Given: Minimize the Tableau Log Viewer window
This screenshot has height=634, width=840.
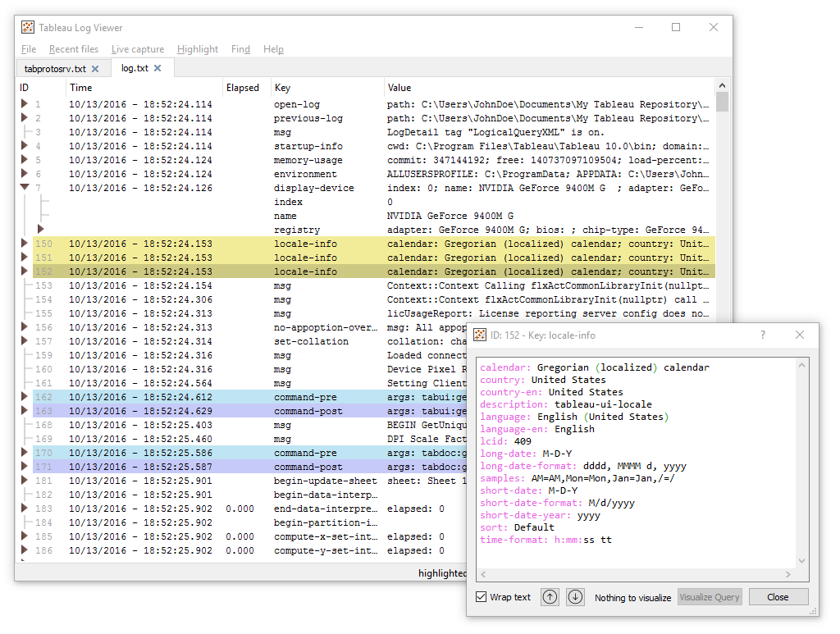Looking at the screenshot, I should coord(638,27).
